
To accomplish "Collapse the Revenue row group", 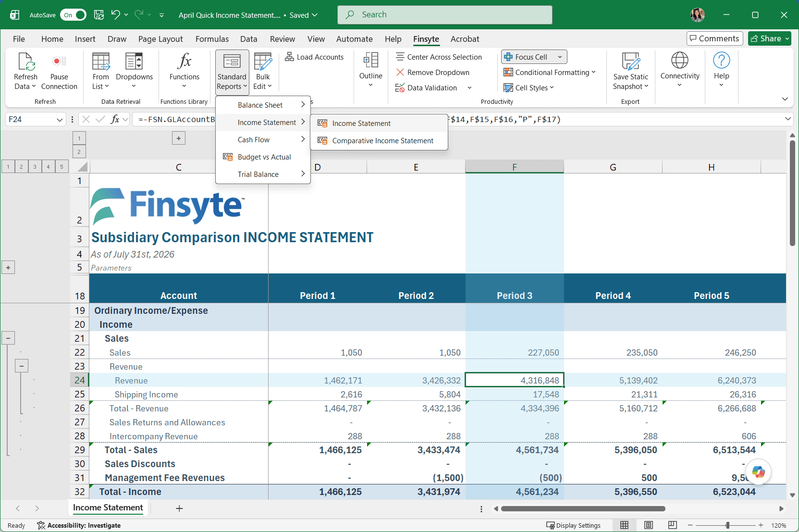I will pyautogui.click(x=21, y=366).
